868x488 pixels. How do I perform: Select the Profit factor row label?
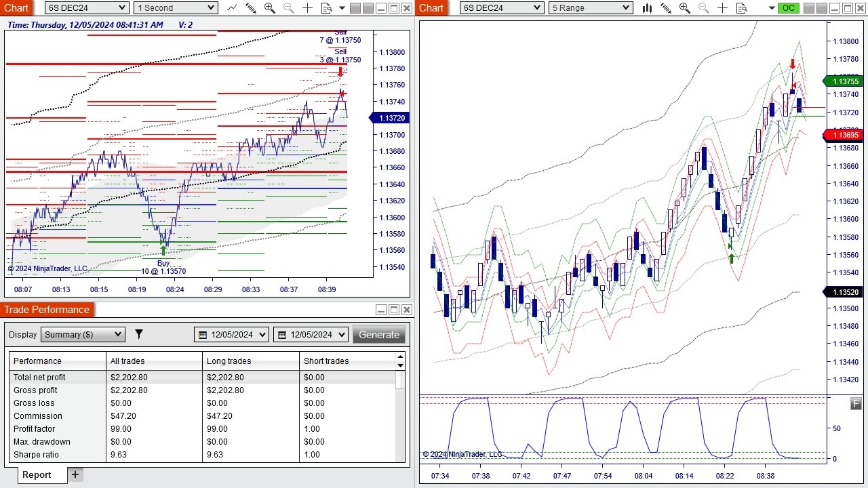[35, 429]
